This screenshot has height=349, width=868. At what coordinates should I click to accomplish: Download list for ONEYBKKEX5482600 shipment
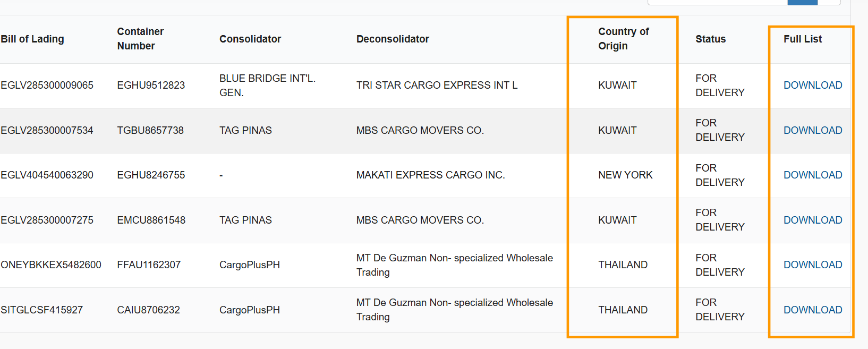point(812,265)
